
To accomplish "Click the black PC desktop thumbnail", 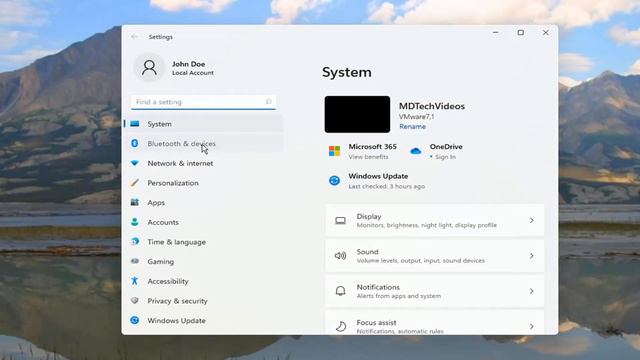I will [357, 114].
